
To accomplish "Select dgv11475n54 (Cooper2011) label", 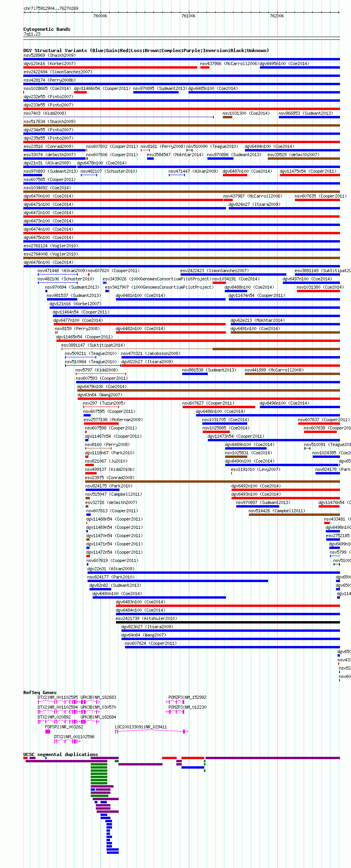I will click(308, 171).
